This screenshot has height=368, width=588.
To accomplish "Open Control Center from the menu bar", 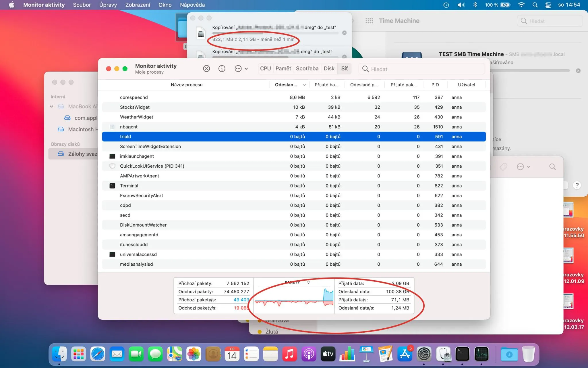I will (x=548, y=5).
